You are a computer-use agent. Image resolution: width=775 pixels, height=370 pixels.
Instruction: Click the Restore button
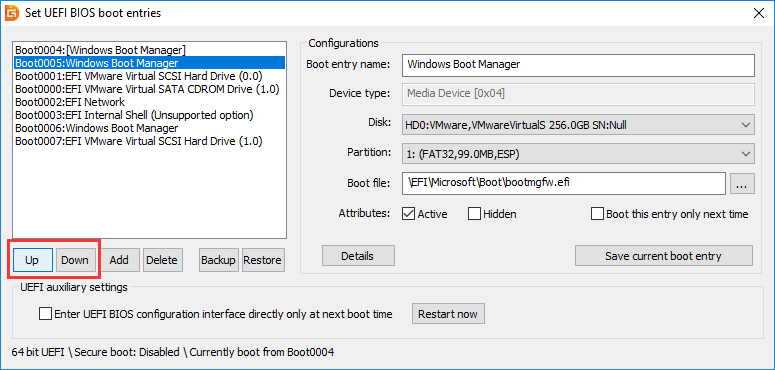262,259
